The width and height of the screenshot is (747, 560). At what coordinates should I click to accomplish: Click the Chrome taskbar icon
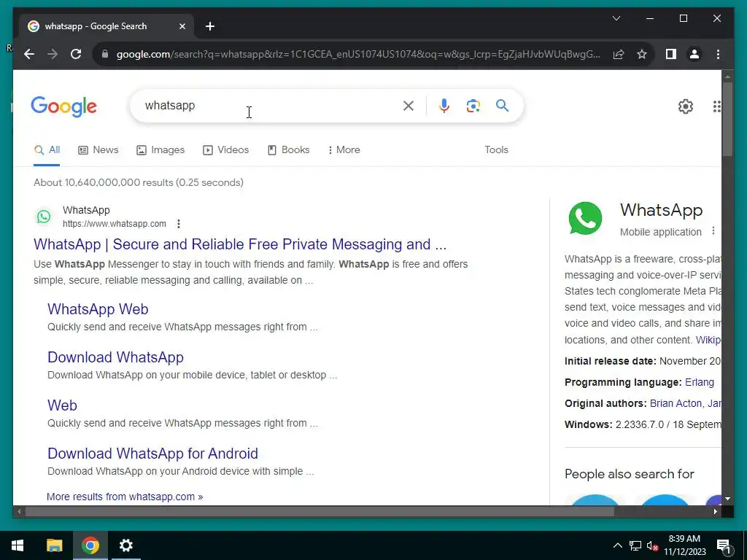(90, 545)
